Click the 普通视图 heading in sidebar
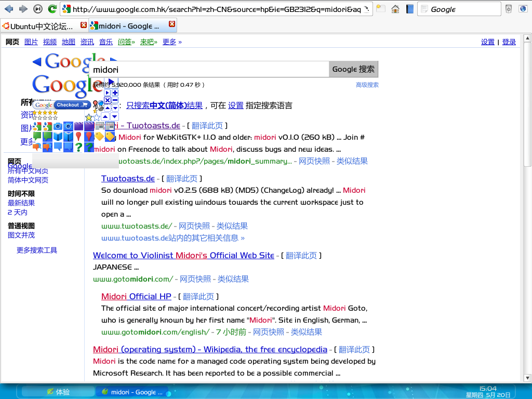This screenshot has width=532, height=399. tap(21, 226)
